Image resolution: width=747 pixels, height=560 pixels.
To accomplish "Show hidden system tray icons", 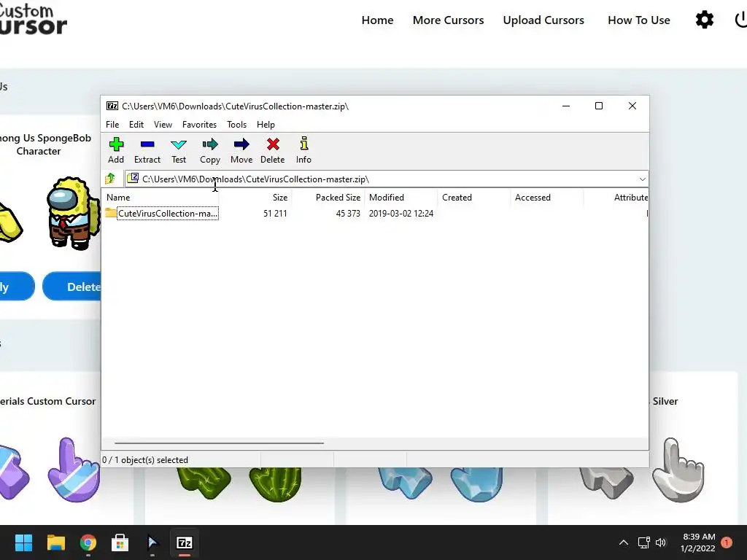I will (x=623, y=542).
